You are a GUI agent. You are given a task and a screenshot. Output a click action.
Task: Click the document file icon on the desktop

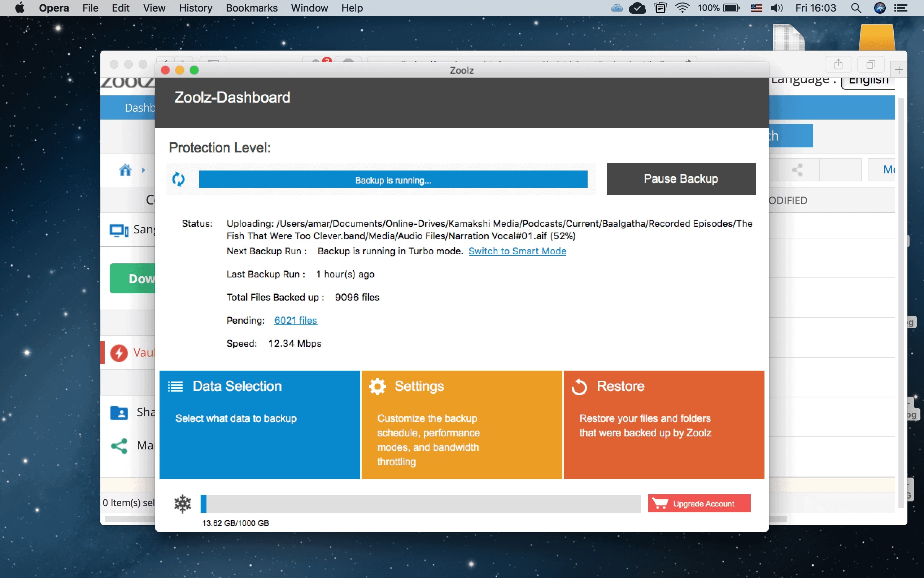(789, 37)
